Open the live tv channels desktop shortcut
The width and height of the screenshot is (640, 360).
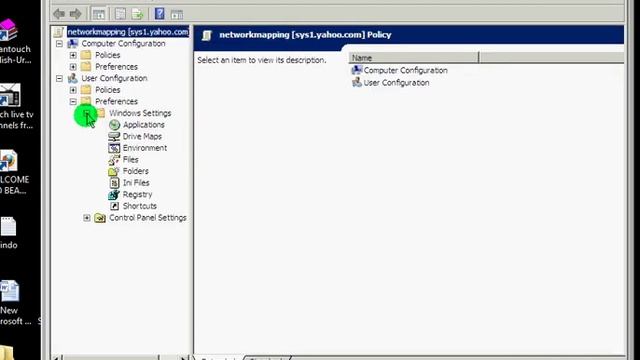point(9,95)
